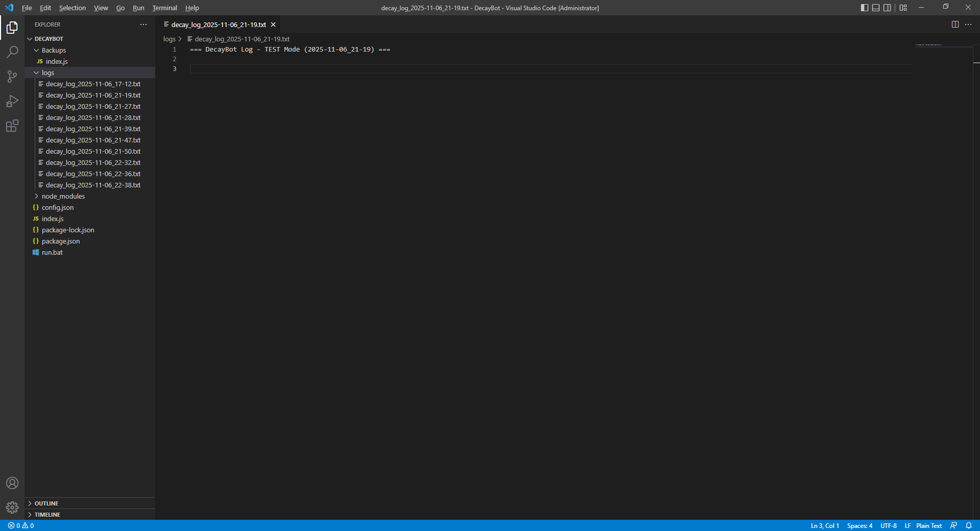Change file encoding UTF-8
Image resolution: width=980 pixels, height=531 pixels.
click(889, 525)
